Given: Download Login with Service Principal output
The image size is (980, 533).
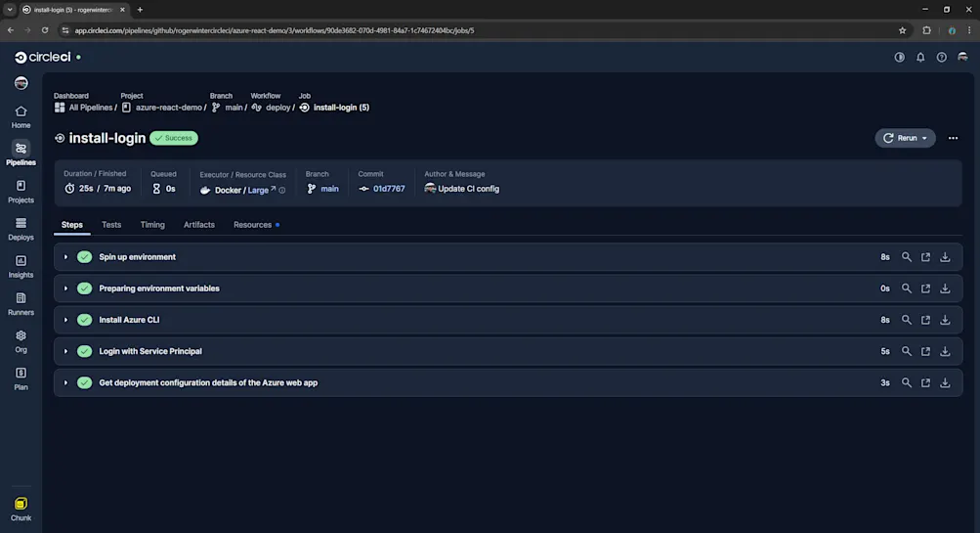Looking at the screenshot, I should [945, 351].
